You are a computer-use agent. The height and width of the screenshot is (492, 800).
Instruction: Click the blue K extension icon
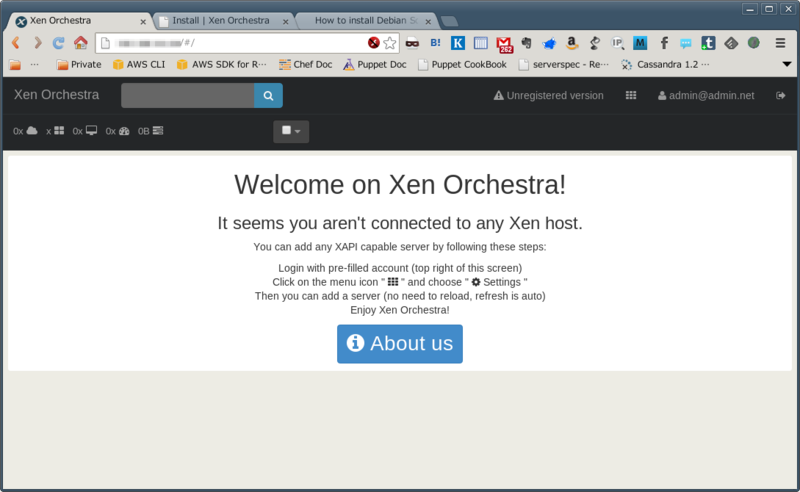[x=458, y=43]
